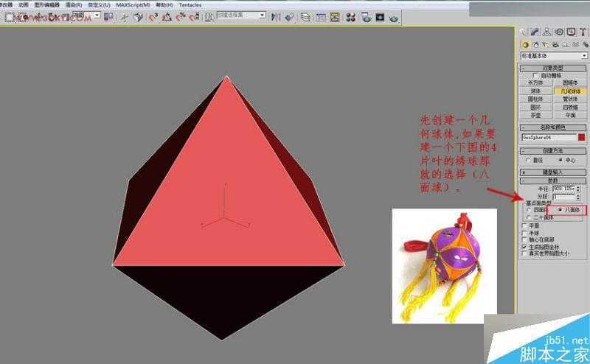Image resolution: width=590 pixels, height=364 pixels.
Task: Click the red object color swatch
Action: pos(582,137)
